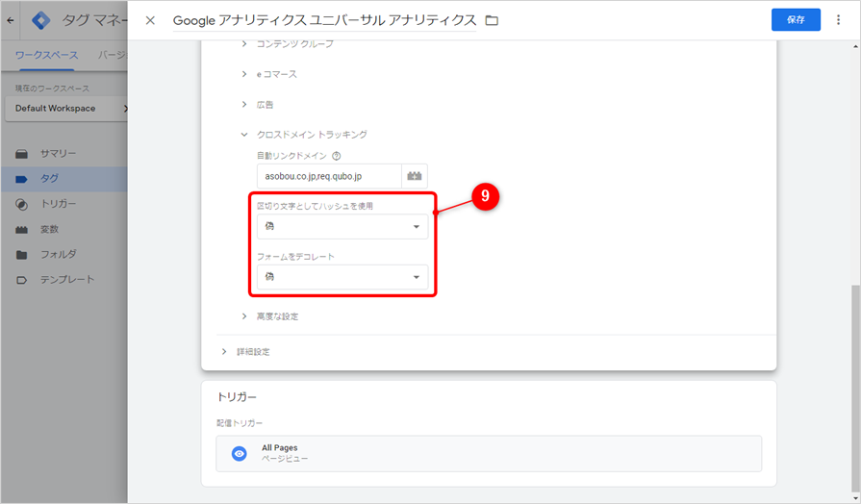This screenshot has height=504, width=861.
Task: Collapse the クロスドメイン トラッキング section
Action: pos(304,135)
